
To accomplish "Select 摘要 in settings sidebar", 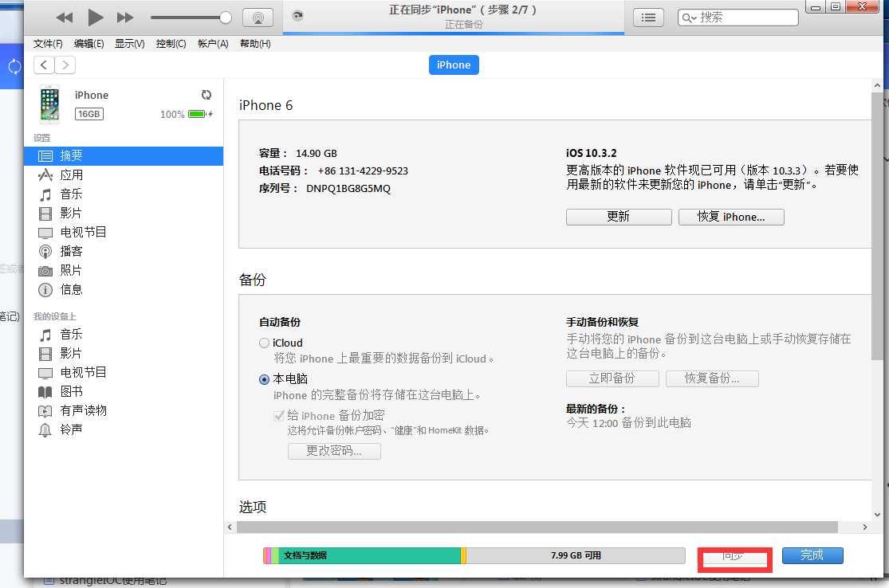I will tap(124, 156).
